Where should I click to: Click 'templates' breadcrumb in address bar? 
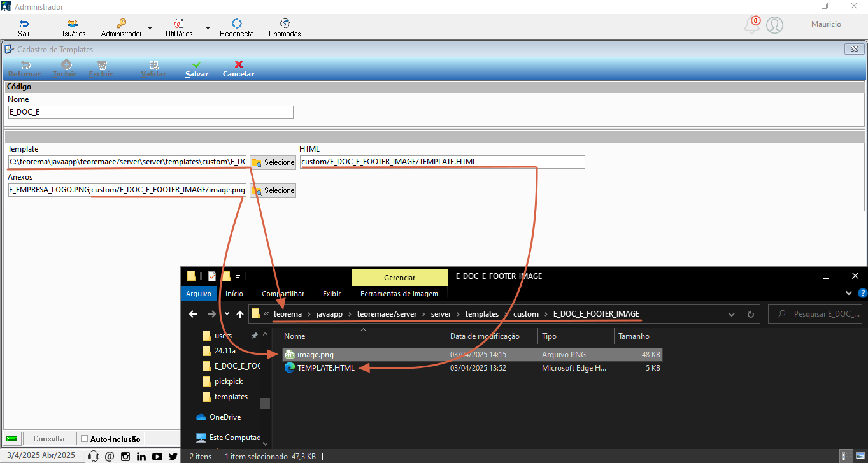(481, 314)
